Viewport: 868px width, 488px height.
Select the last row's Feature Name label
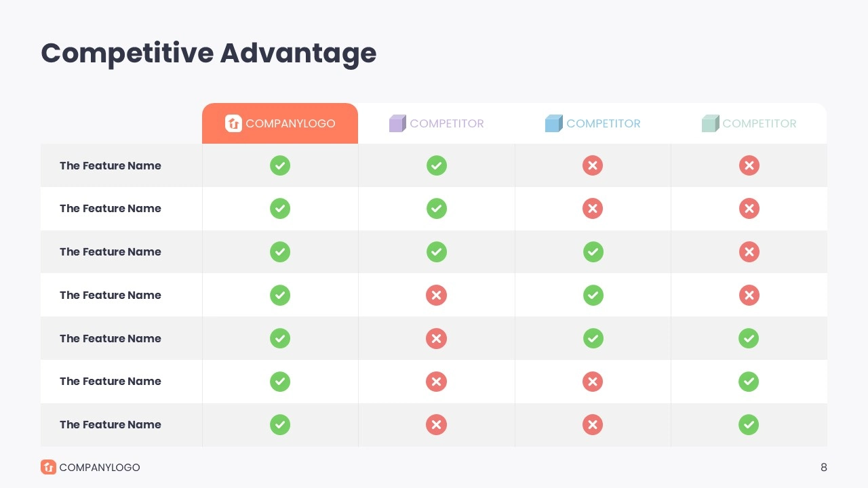tap(111, 425)
